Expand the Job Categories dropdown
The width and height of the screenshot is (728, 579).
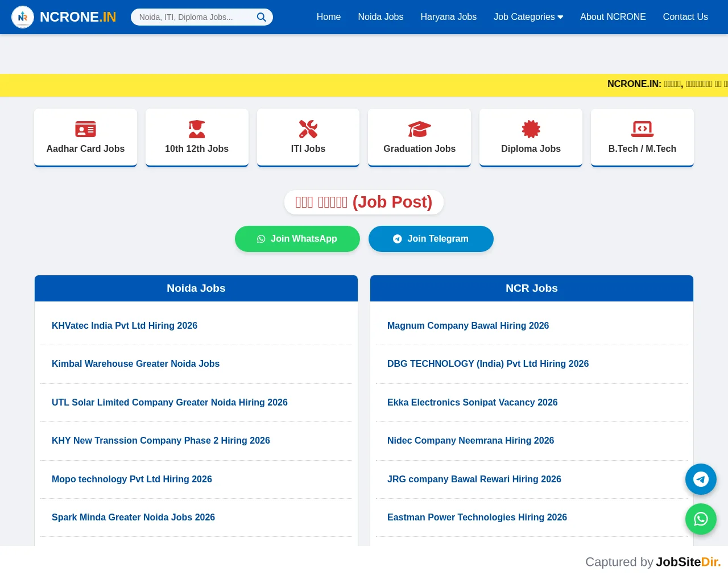coord(528,17)
